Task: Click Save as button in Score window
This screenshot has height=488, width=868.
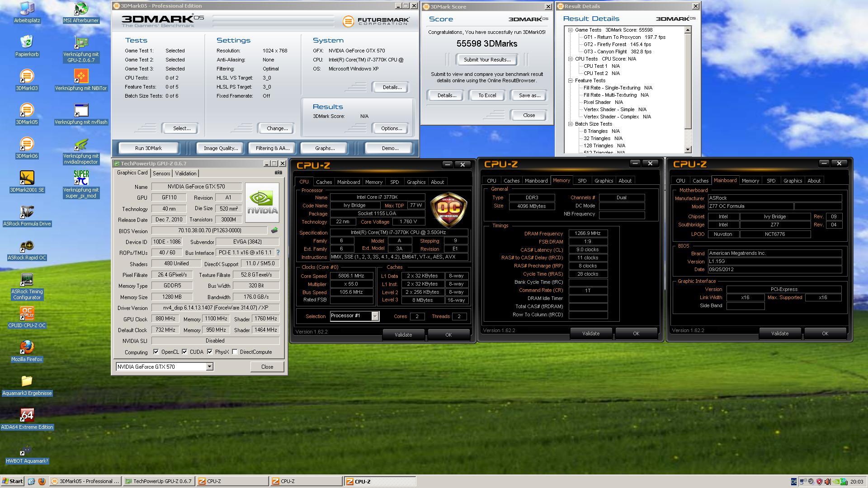Action: click(529, 95)
